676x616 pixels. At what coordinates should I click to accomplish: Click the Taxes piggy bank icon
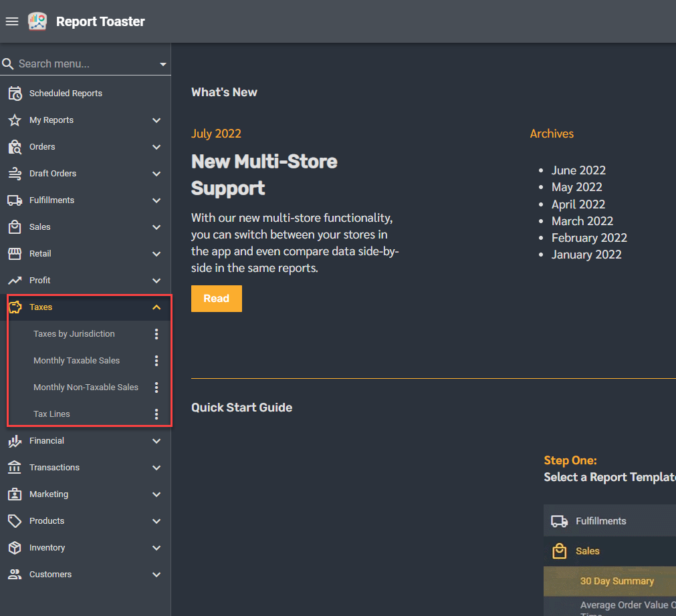(15, 307)
